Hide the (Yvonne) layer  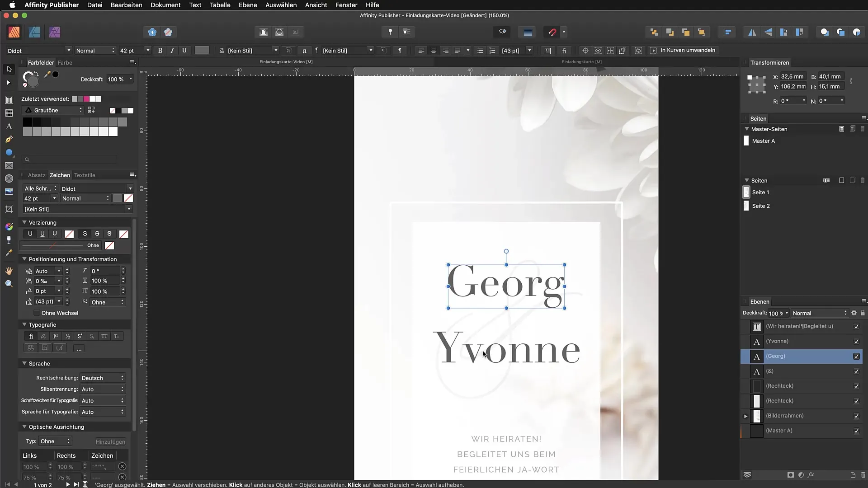[856, 342]
